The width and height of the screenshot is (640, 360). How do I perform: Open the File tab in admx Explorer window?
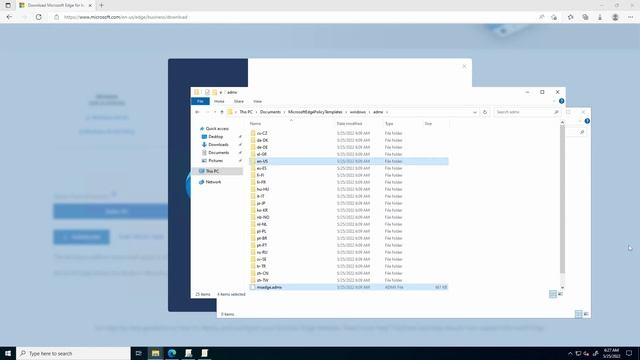200,101
